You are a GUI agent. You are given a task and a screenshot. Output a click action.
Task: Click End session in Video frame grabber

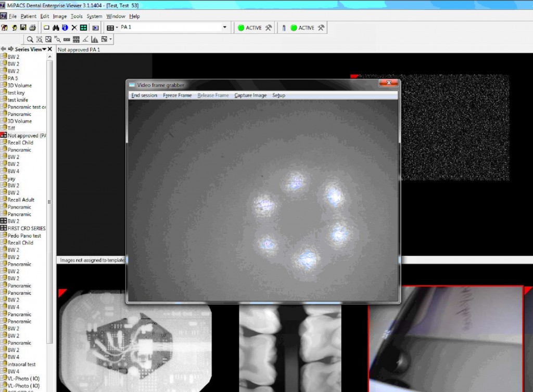point(144,95)
